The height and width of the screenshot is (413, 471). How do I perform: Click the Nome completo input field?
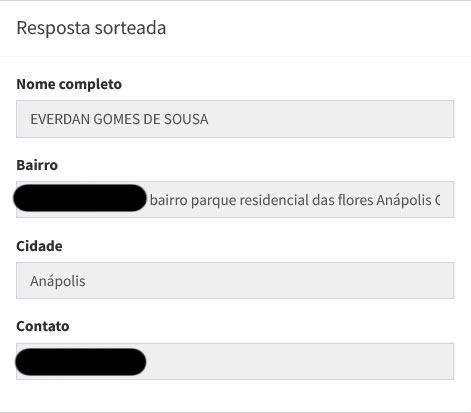235,119
